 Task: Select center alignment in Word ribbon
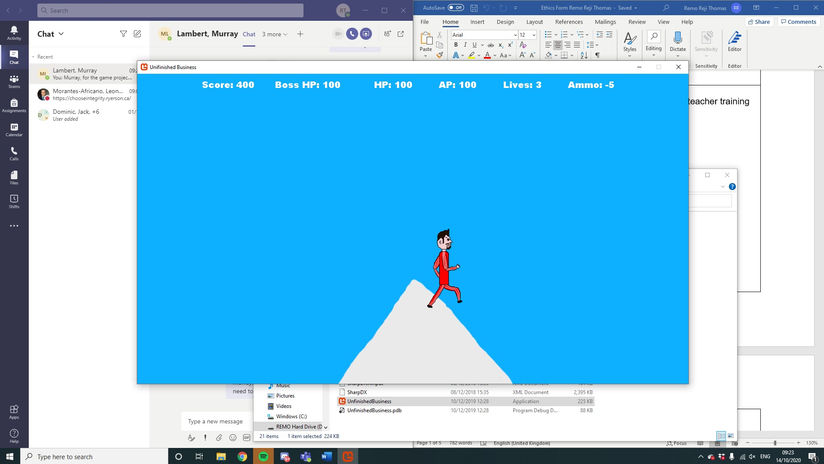pyautogui.click(x=558, y=45)
